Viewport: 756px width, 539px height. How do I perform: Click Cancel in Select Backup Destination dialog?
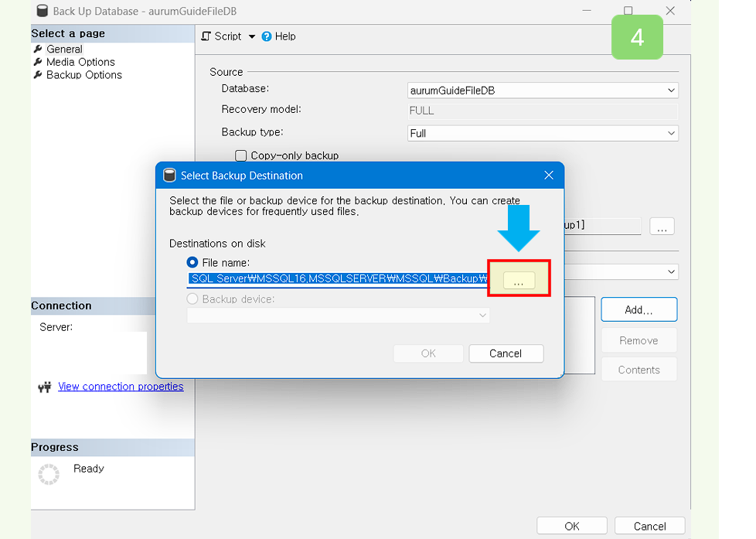pyautogui.click(x=506, y=353)
